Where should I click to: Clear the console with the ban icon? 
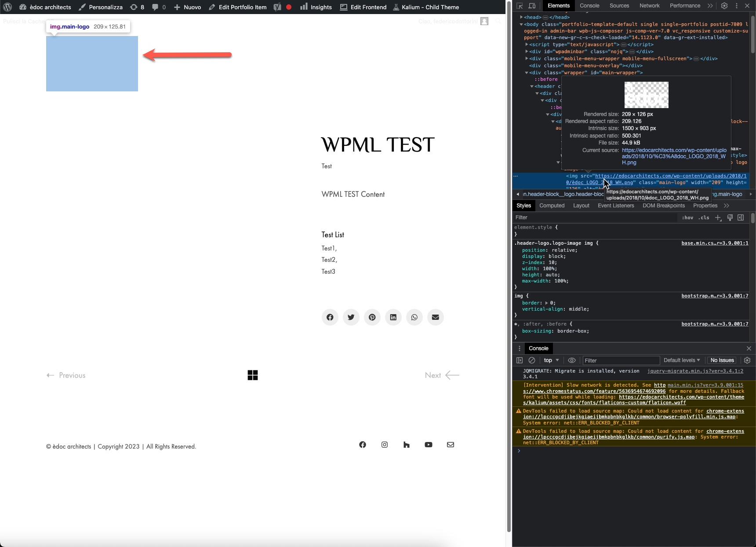point(532,360)
